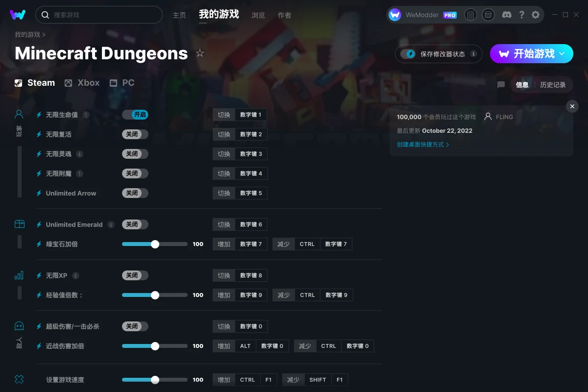Click the 经验值倍数 slider
Viewport: 588px width, 392px height.
click(x=155, y=295)
